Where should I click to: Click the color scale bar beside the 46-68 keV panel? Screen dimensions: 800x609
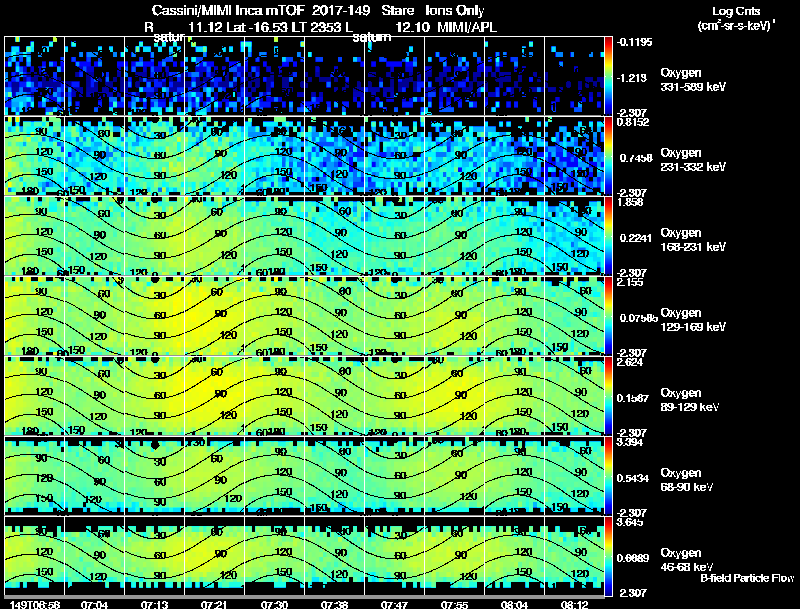[x=608, y=556]
